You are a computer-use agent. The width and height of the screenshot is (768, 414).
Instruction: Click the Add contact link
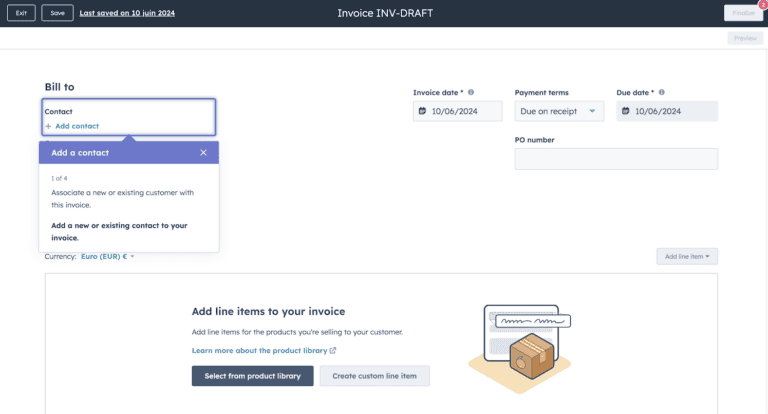pyautogui.click(x=76, y=126)
